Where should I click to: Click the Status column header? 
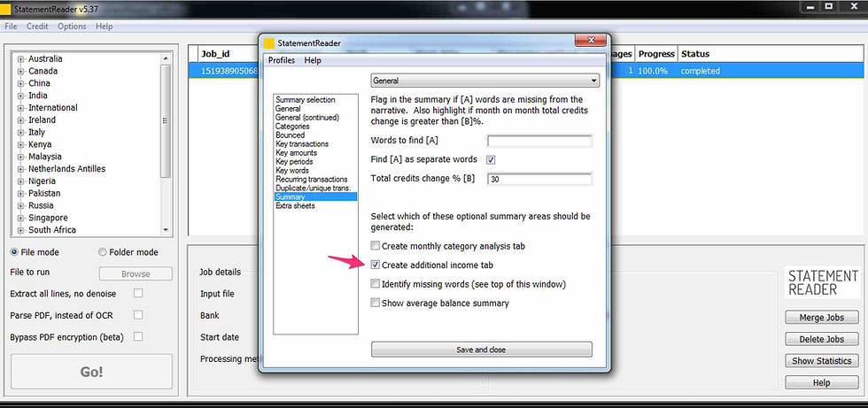(695, 54)
